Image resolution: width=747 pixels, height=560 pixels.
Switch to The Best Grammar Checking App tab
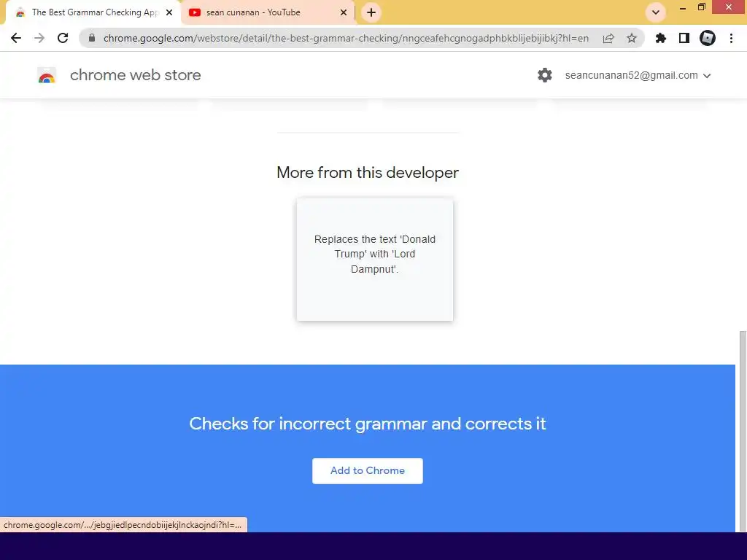point(93,12)
